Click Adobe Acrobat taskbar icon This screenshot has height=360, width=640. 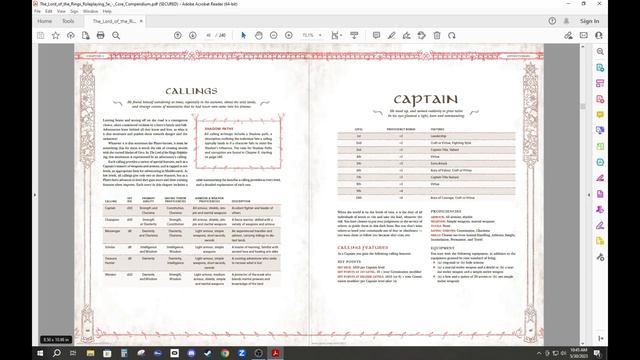tap(276, 353)
